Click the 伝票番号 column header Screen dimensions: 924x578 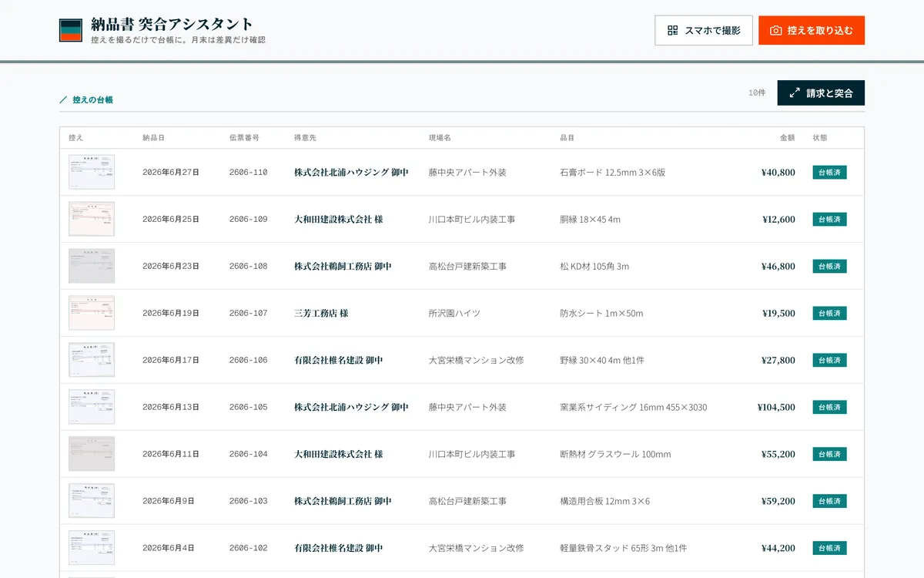tap(244, 138)
